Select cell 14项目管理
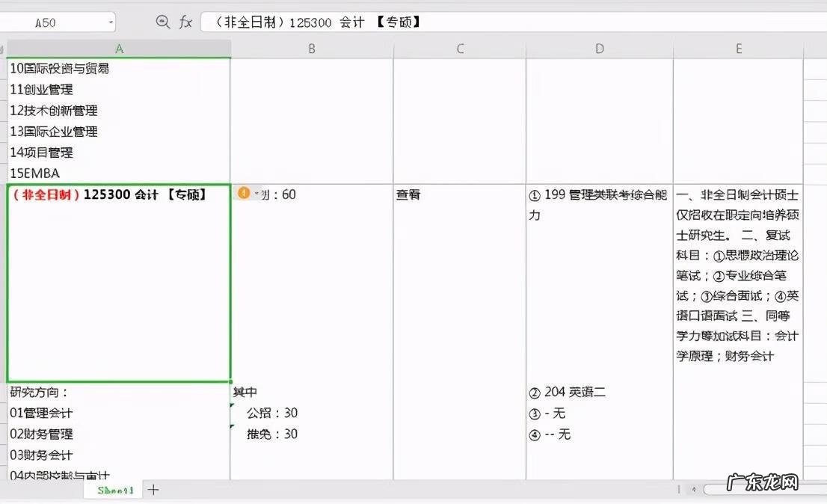The height and width of the screenshot is (504, 827). tap(119, 153)
